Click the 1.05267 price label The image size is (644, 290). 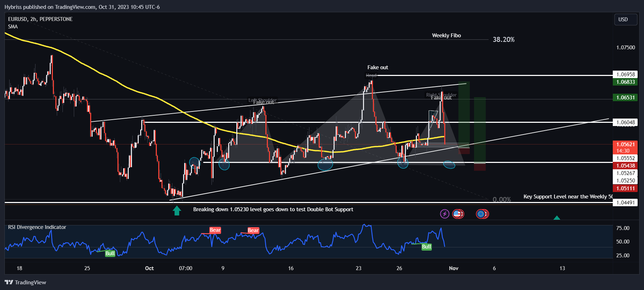pyautogui.click(x=625, y=173)
